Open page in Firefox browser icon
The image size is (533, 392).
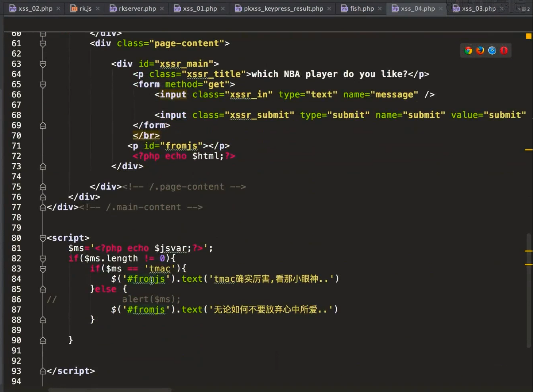point(480,50)
